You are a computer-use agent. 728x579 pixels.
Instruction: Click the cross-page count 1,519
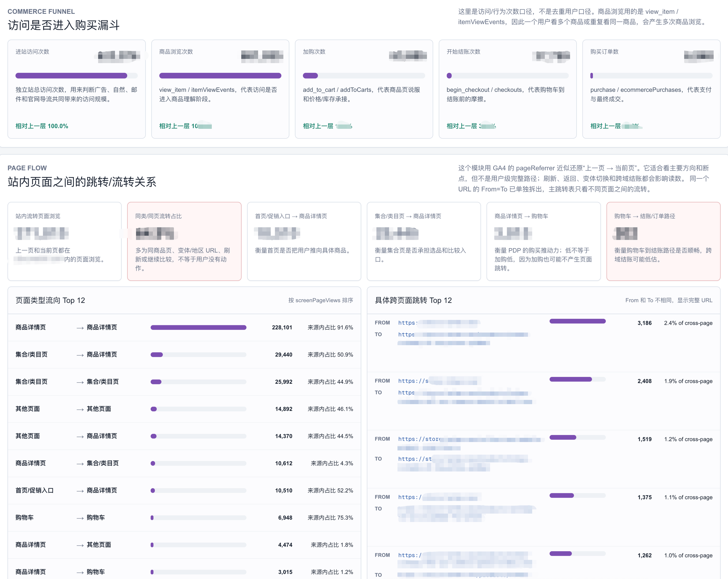pos(644,439)
